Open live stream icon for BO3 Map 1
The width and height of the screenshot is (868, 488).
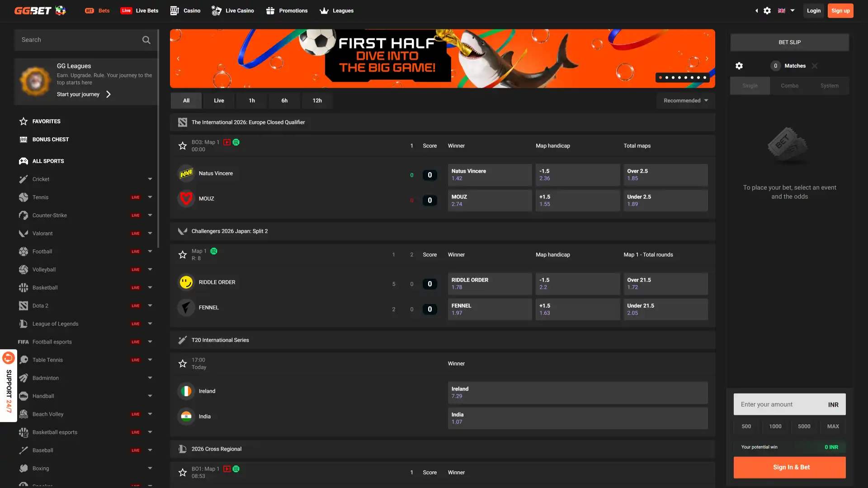coord(227,142)
